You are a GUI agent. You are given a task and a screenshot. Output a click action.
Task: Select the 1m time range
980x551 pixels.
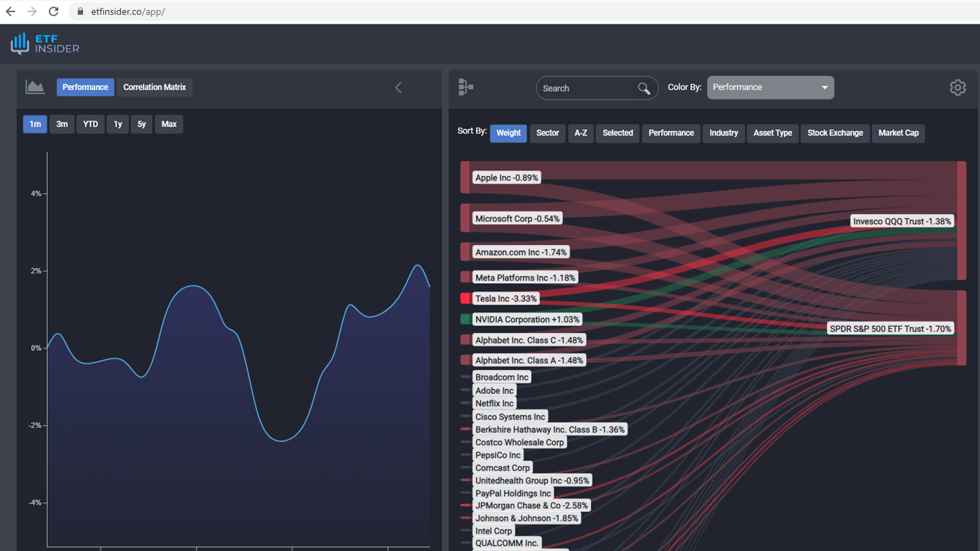[x=35, y=124]
